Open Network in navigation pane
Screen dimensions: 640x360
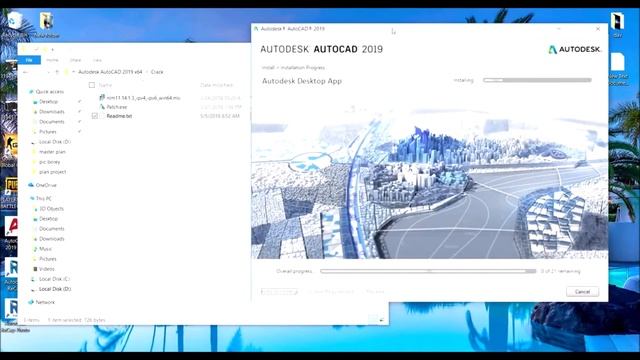(x=45, y=302)
